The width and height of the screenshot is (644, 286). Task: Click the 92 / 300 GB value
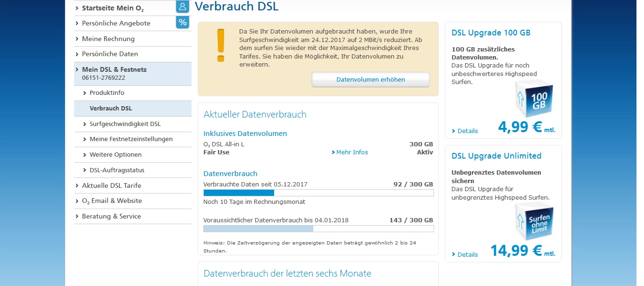point(413,184)
